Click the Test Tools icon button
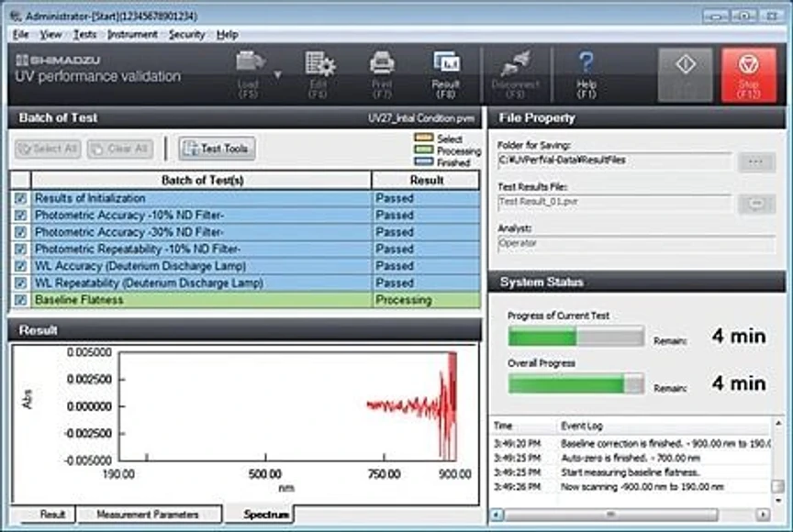The width and height of the screenshot is (793, 532). (x=217, y=149)
